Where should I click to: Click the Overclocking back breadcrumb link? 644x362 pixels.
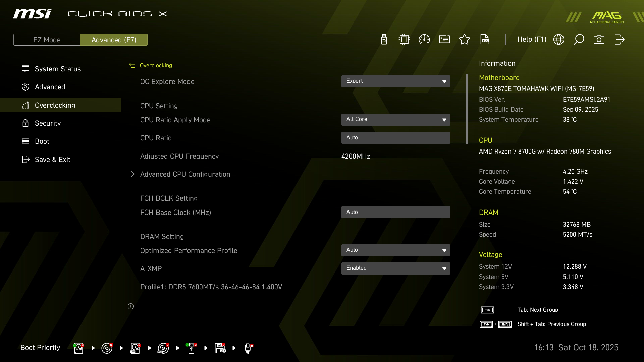(156, 65)
